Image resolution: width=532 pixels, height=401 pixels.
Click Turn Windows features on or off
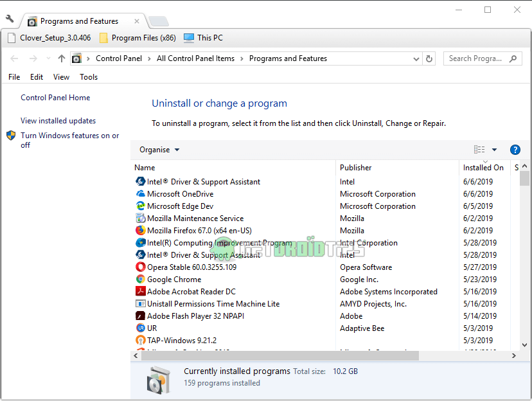(x=70, y=140)
